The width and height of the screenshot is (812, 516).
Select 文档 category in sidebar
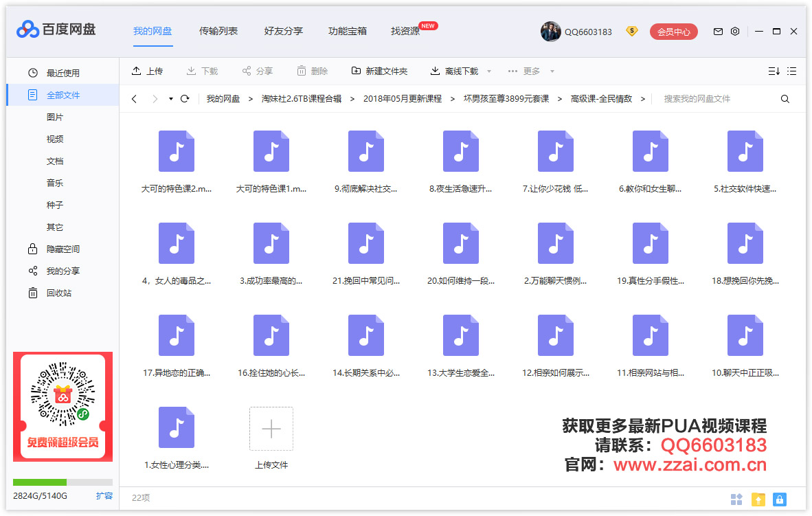(x=55, y=161)
